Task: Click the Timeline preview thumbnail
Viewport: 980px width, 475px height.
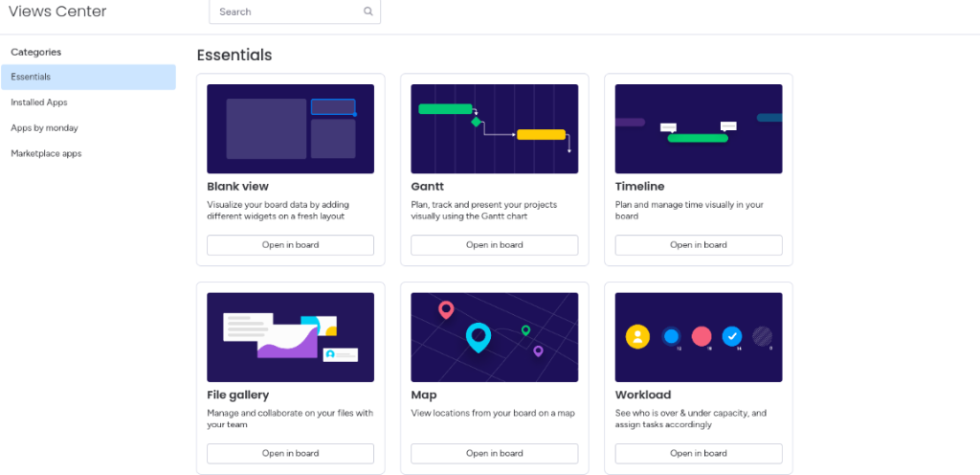Action: 699,128
